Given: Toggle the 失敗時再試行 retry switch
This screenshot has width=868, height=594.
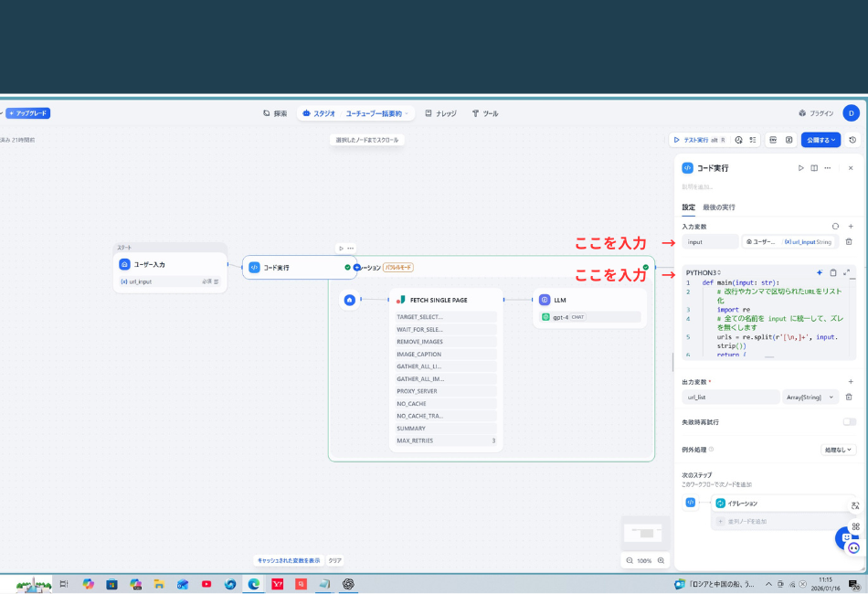Looking at the screenshot, I should pos(850,422).
